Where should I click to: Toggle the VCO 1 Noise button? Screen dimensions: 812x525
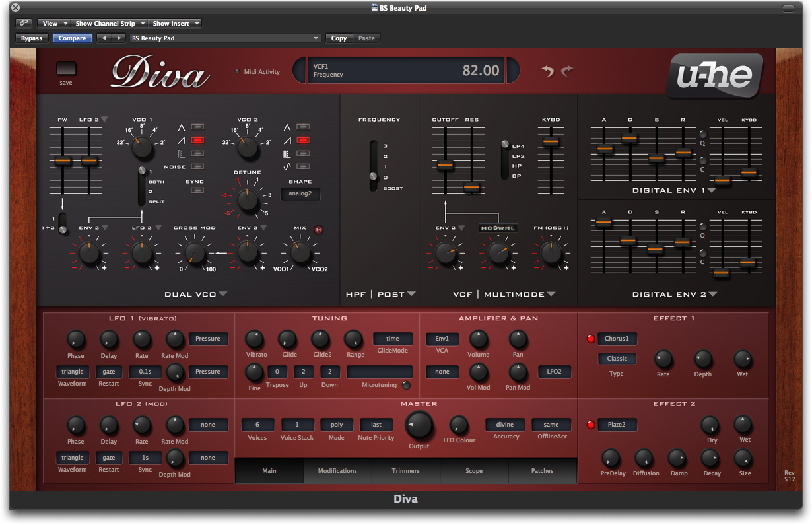pos(197,167)
